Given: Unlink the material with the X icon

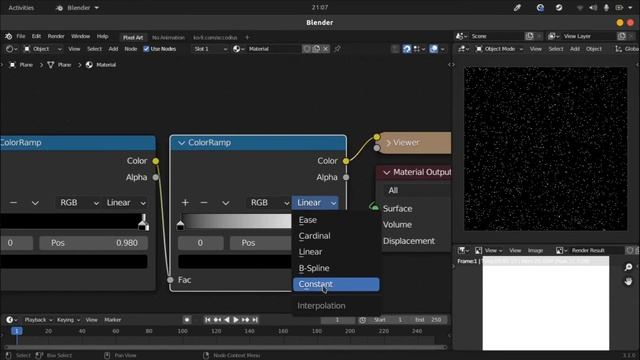Looking at the screenshot, I should tap(325, 49).
